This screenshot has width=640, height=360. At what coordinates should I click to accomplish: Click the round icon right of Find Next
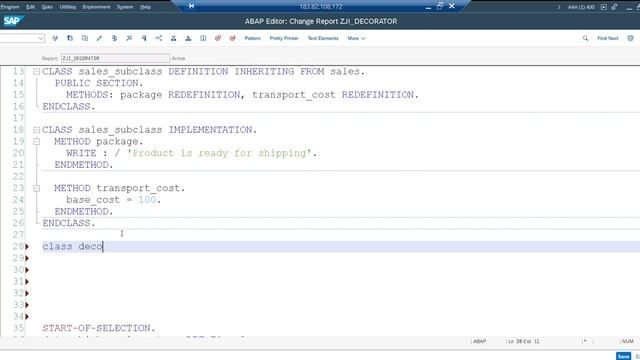click(x=631, y=38)
